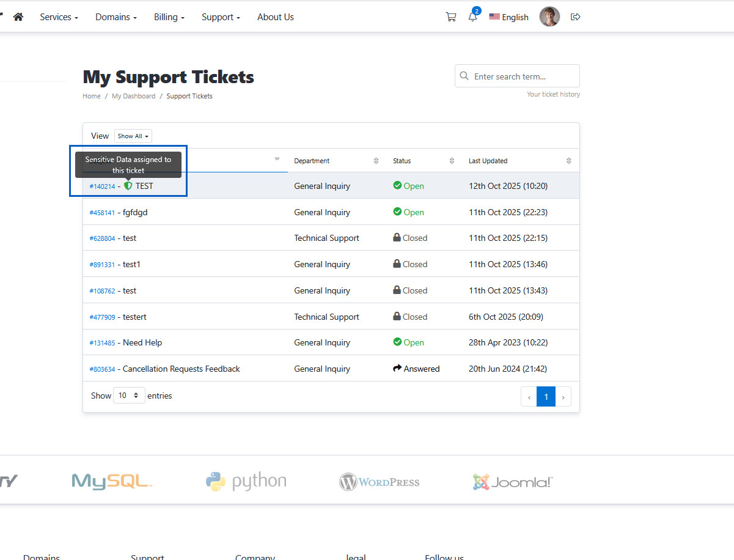Open ticket #458141 link

click(x=102, y=213)
